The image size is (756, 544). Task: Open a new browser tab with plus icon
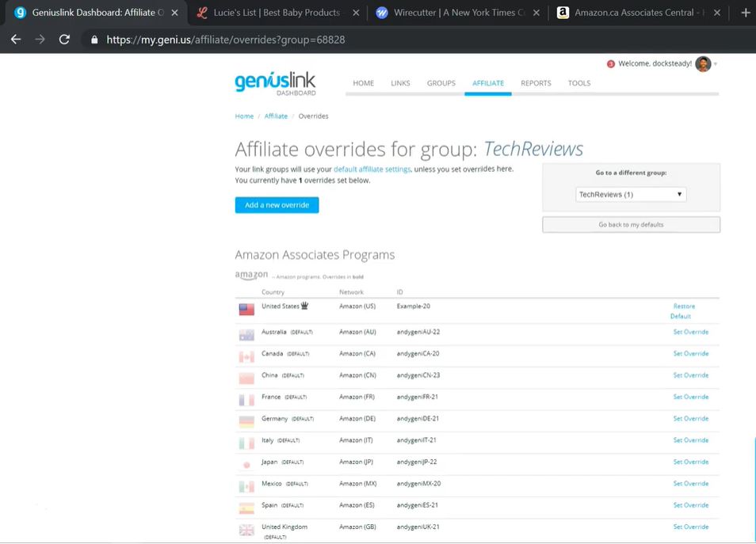pos(746,13)
